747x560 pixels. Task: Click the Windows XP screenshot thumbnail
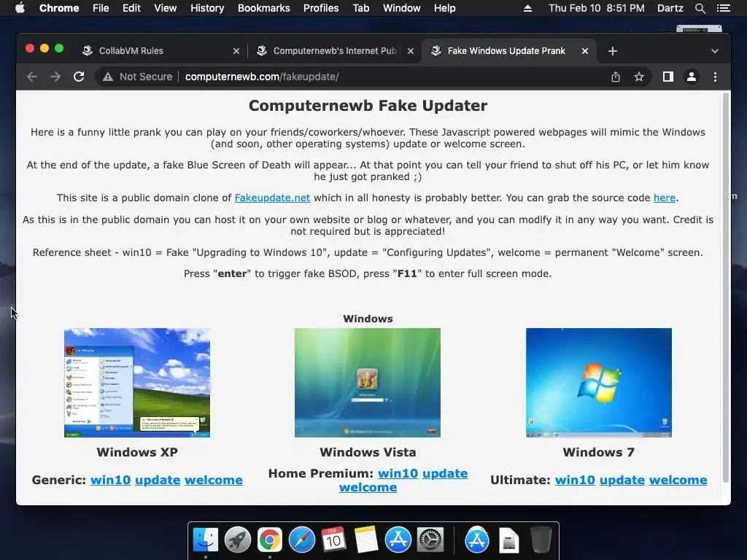(137, 382)
